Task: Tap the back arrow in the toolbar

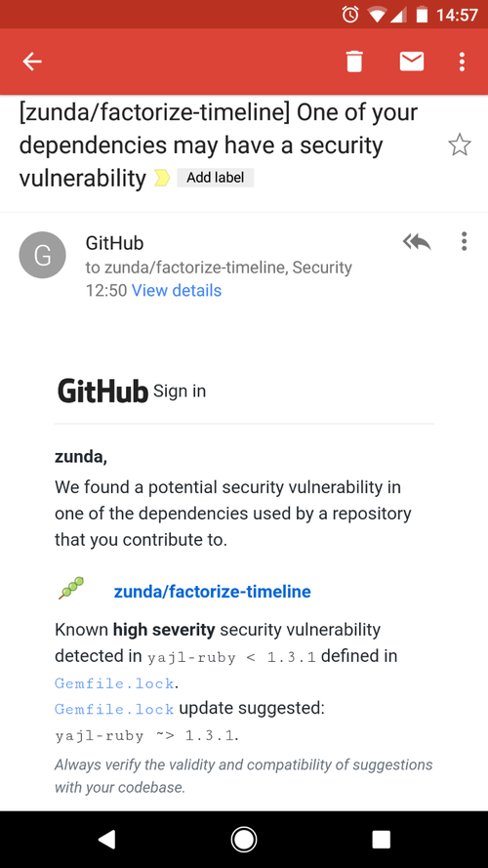Action: pos(32,62)
